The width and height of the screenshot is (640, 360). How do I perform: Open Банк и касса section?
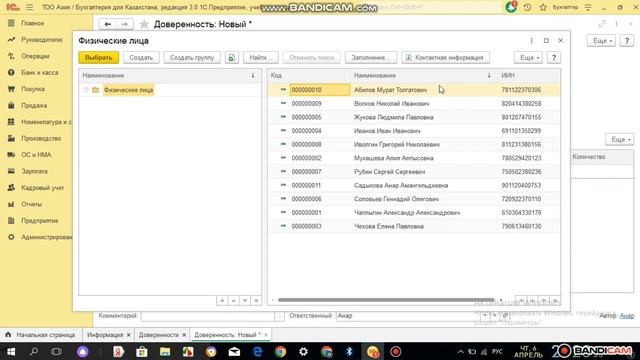(40, 72)
